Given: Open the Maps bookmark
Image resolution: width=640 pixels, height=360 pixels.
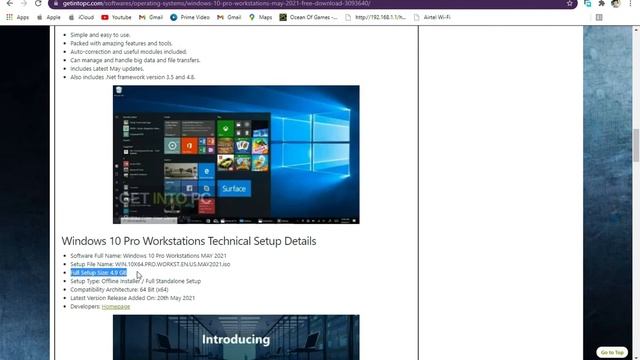Looking at the screenshot, I should (260, 17).
